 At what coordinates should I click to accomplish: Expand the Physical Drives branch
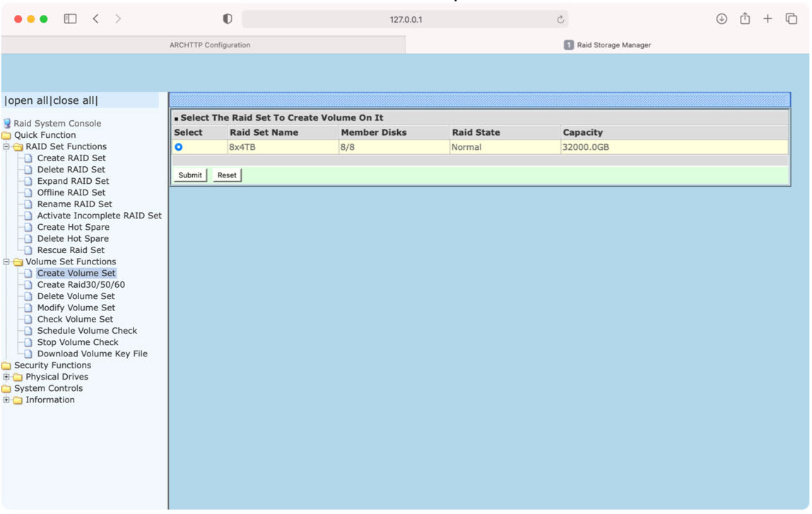click(6, 376)
